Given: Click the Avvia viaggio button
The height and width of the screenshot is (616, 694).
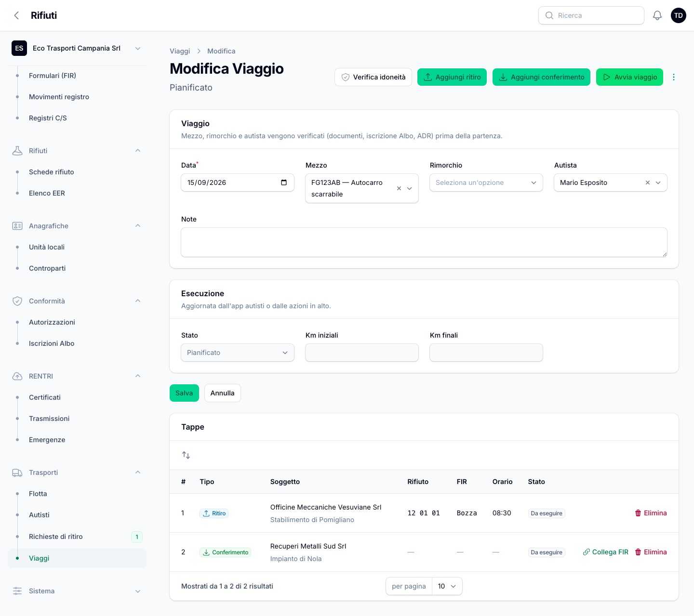Looking at the screenshot, I should click(629, 77).
